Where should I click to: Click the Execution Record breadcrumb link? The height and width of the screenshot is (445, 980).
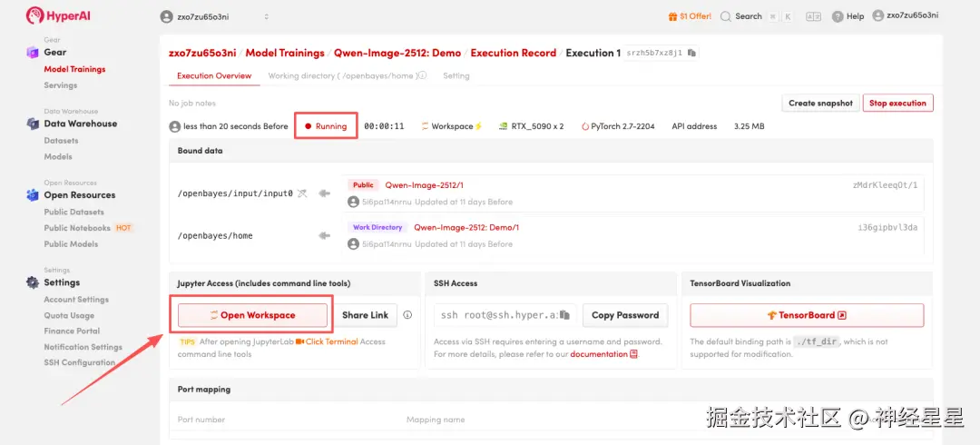pyautogui.click(x=513, y=54)
